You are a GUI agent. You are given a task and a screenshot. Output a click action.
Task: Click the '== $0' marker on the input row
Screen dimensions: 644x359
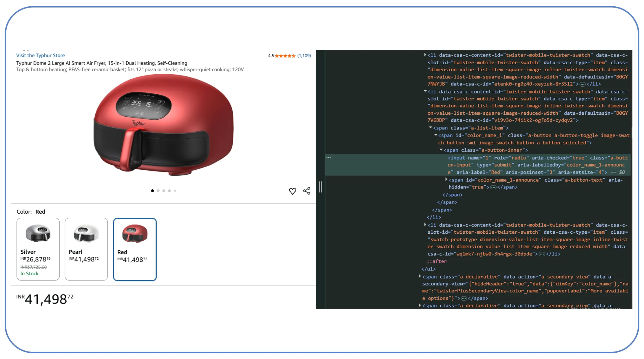tap(618, 173)
